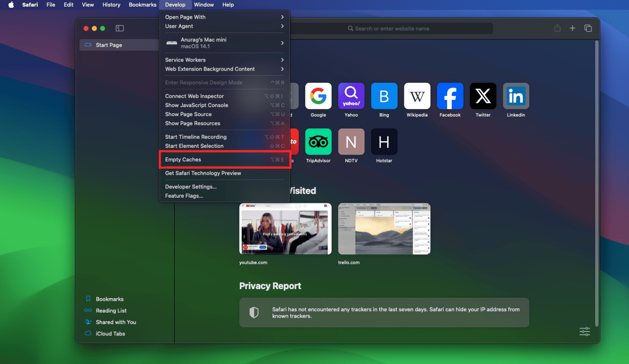This screenshot has width=629, height=364.
Task: Open the NDTV favorite icon
Action: 351,142
